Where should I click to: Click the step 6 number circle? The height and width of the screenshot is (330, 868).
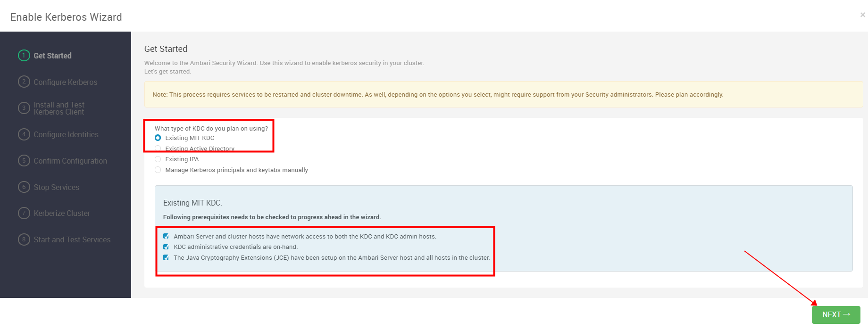point(24,187)
